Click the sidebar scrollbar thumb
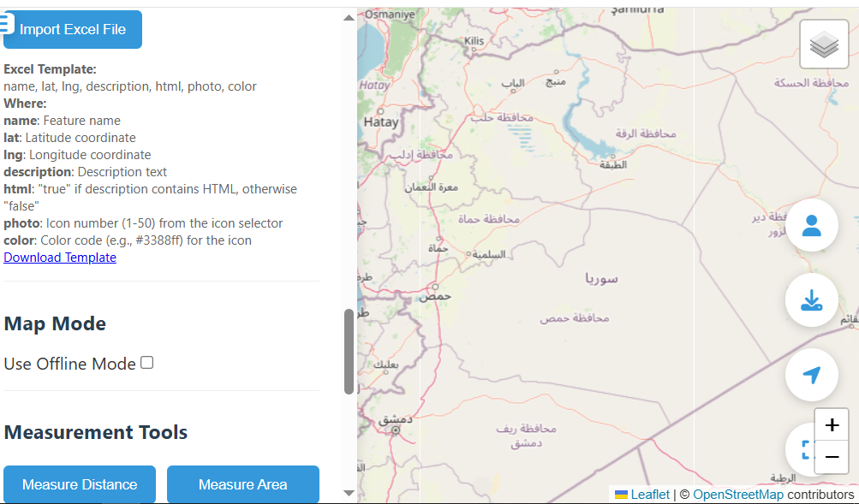 tap(349, 351)
